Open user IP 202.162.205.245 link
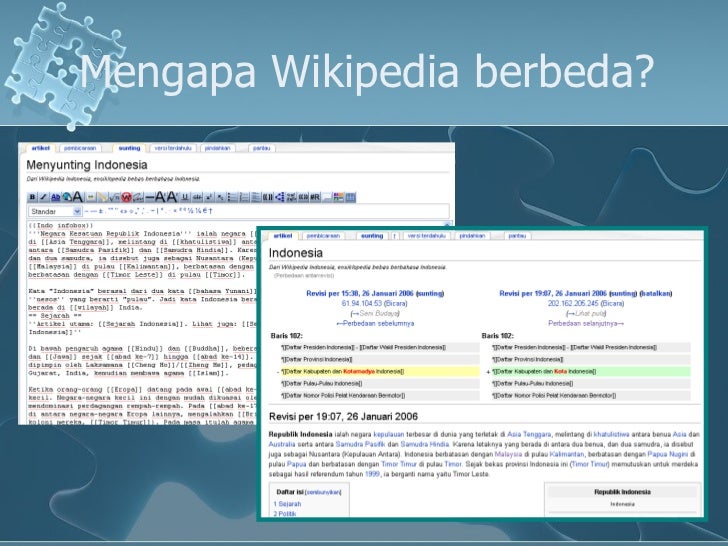 pos(572,304)
